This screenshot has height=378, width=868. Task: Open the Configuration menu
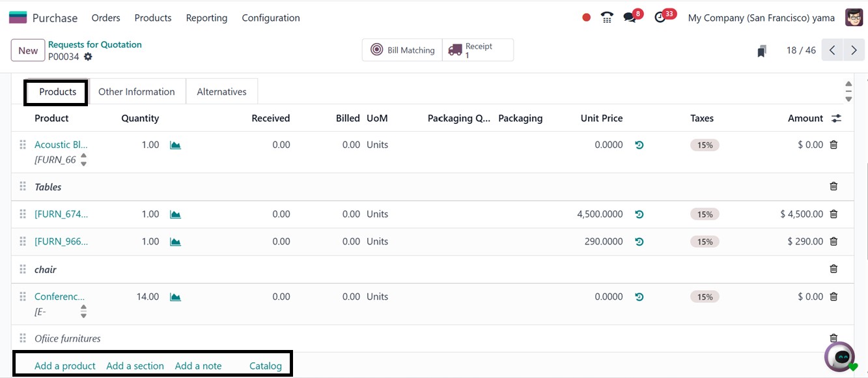tap(271, 18)
